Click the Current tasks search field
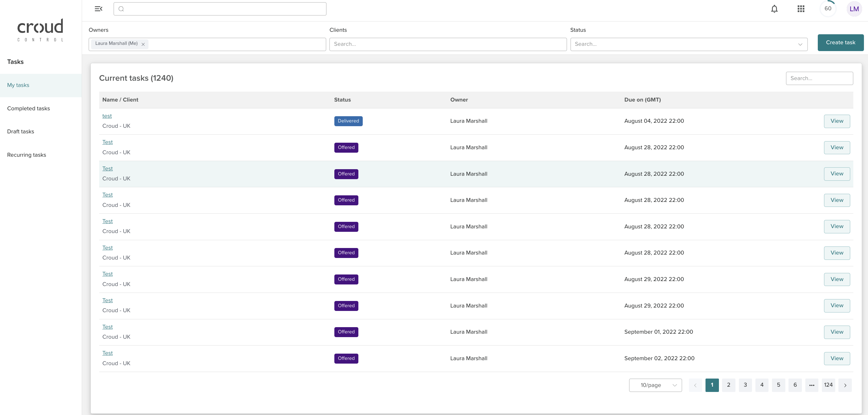The height and width of the screenshot is (415, 868). pos(819,78)
